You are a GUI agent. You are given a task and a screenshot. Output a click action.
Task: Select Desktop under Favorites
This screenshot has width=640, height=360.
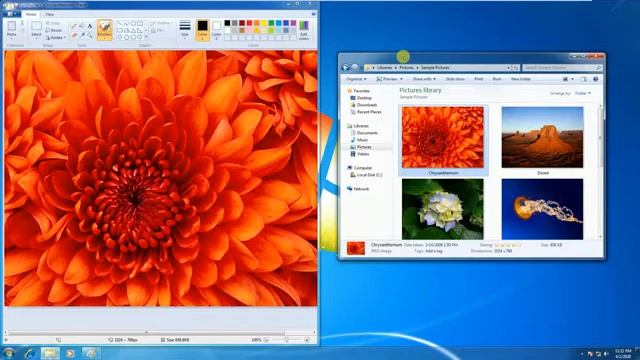point(361,98)
